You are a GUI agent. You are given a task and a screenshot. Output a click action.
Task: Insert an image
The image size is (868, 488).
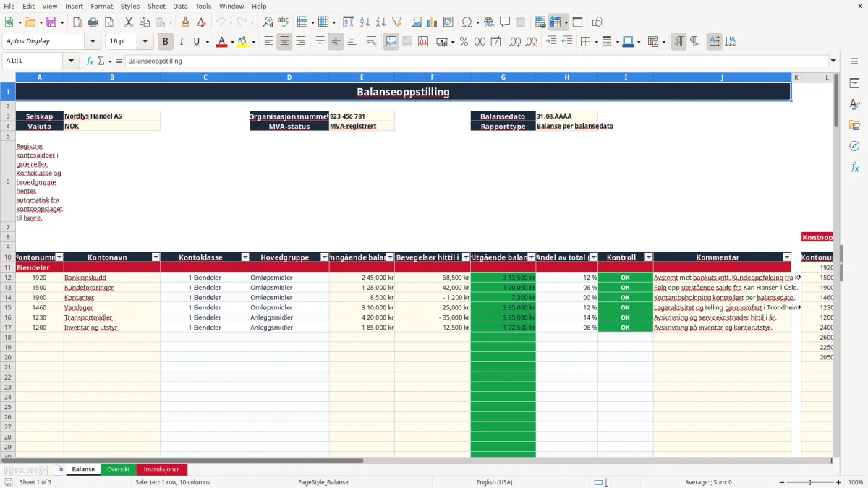pyautogui.click(x=416, y=22)
